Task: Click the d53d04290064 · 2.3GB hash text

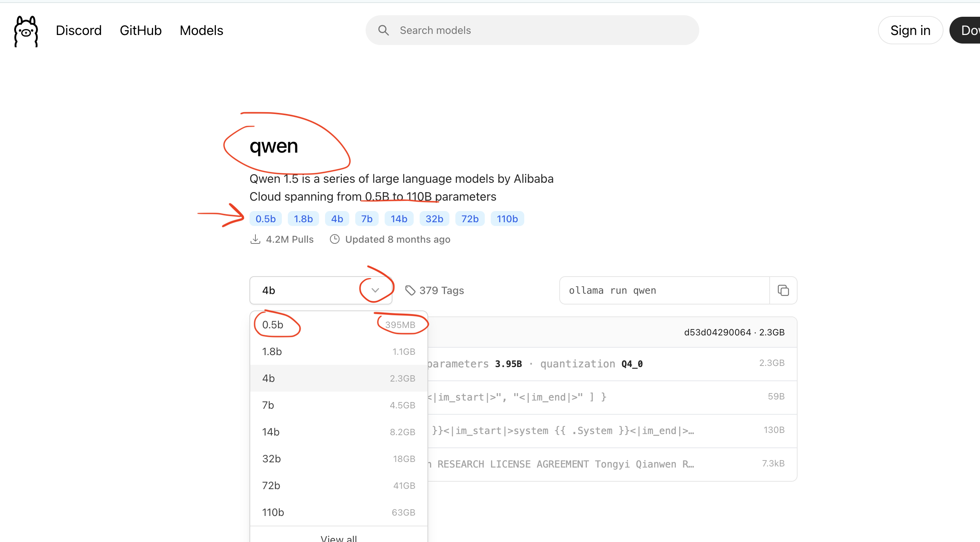Action: 734,332
